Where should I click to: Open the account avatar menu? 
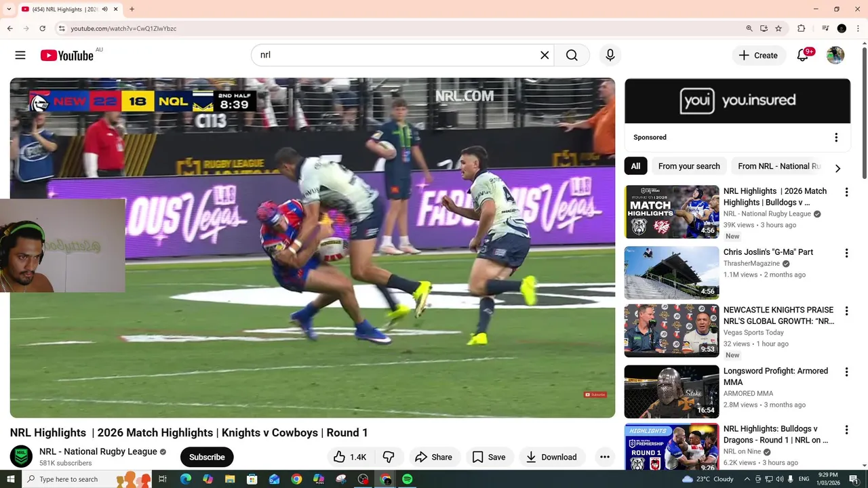tap(835, 56)
